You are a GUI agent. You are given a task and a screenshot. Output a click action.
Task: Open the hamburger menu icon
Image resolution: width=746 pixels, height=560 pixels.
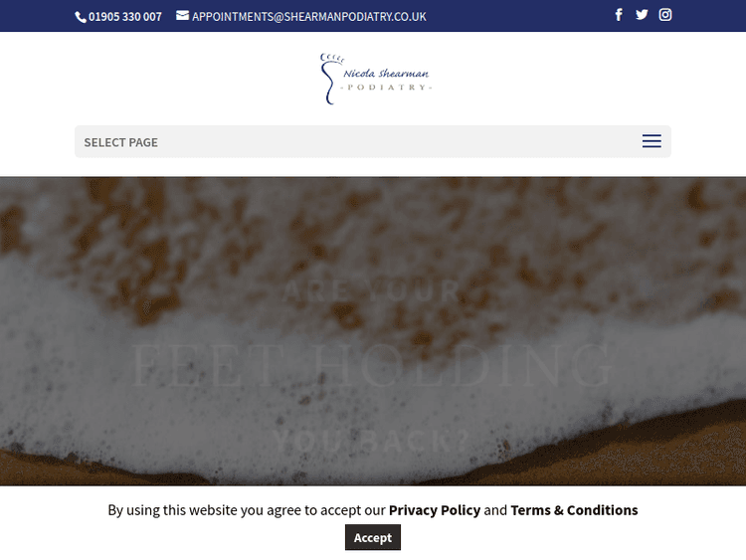tap(652, 141)
